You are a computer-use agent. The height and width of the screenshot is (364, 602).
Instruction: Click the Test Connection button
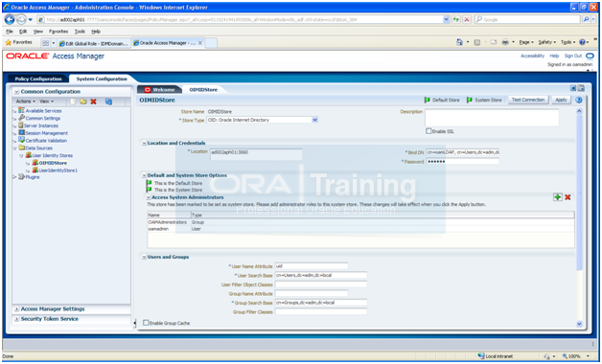(x=528, y=101)
